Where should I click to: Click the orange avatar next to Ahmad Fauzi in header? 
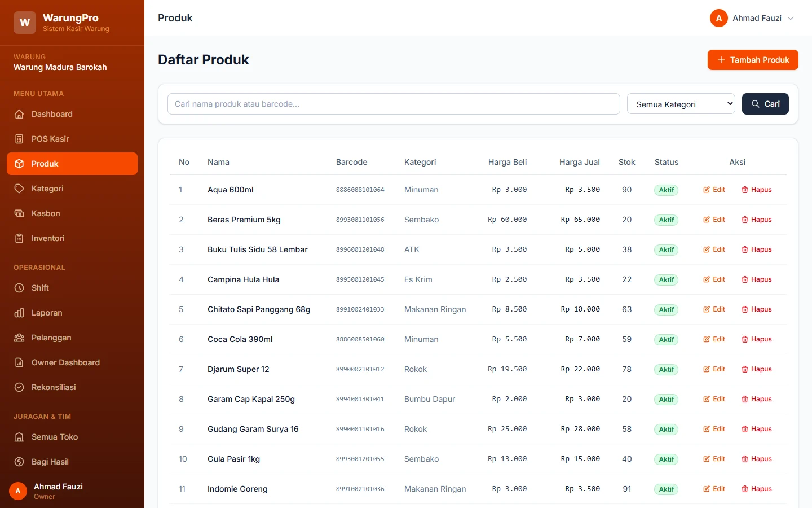718,18
